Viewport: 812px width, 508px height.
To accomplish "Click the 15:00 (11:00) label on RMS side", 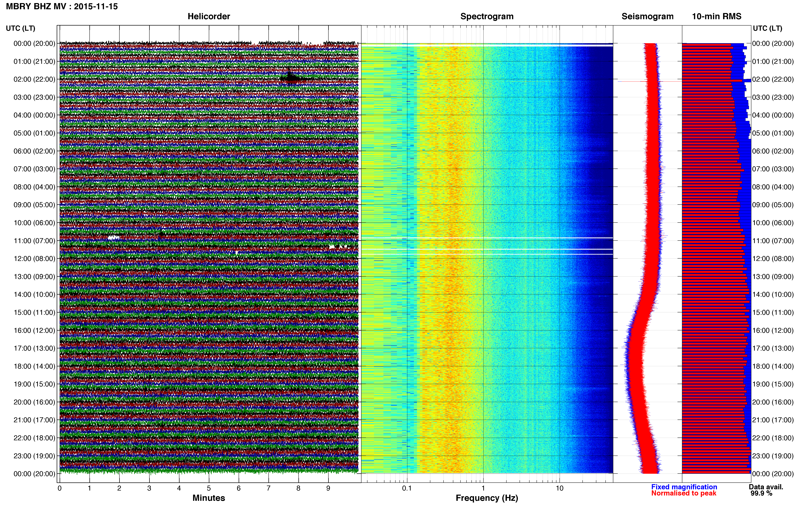I will pos(773,312).
